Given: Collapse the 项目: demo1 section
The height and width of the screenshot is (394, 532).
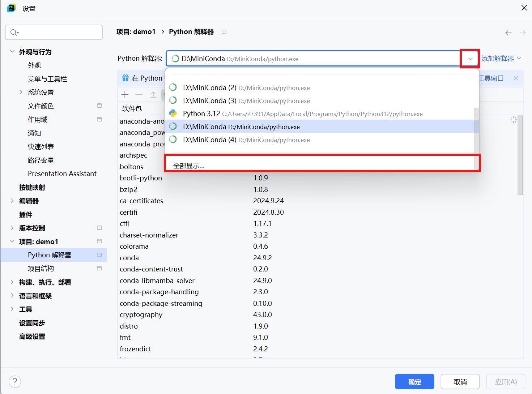Looking at the screenshot, I should click(x=12, y=241).
